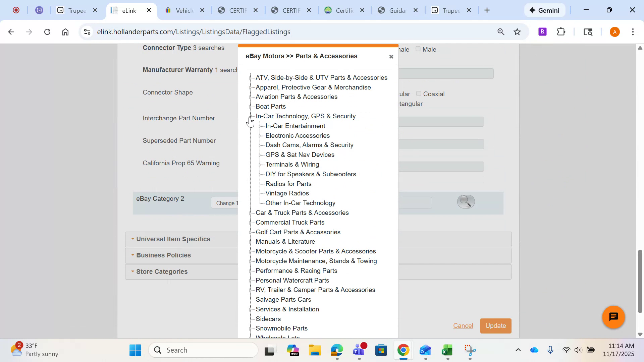Click the browser home icon
Viewport: 644px width, 362px height.
(65, 32)
